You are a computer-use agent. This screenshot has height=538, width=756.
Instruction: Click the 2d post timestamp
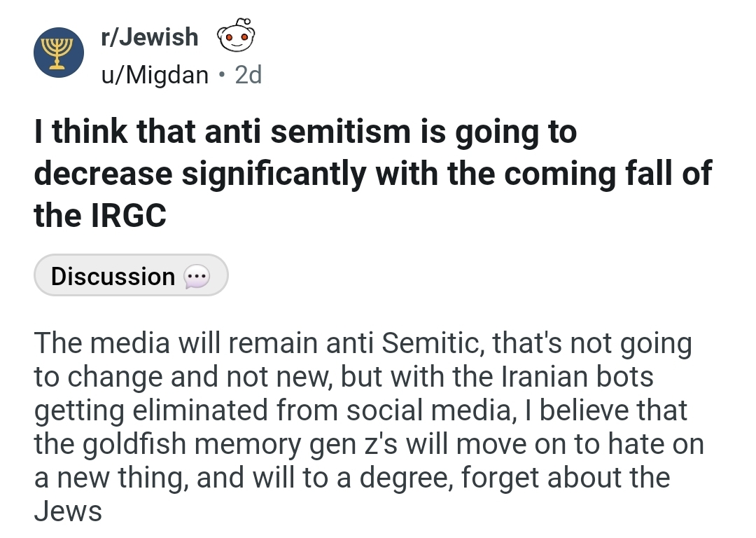coord(248,75)
